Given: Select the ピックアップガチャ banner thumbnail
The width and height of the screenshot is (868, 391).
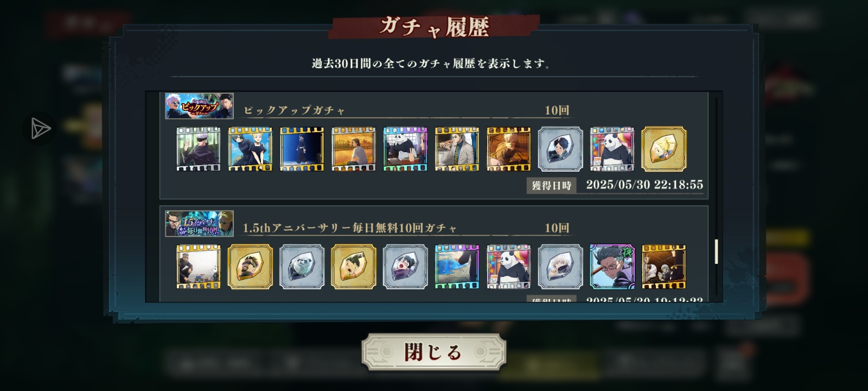Looking at the screenshot, I should (x=200, y=106).
